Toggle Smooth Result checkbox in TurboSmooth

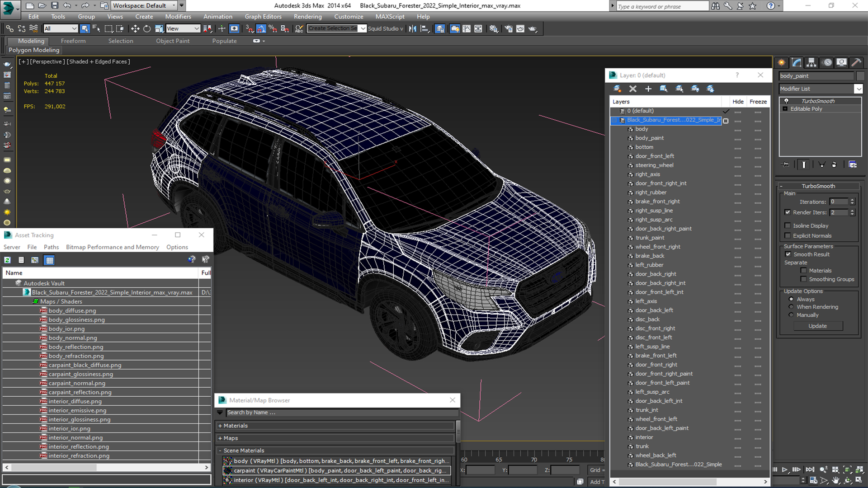point(789,254)
